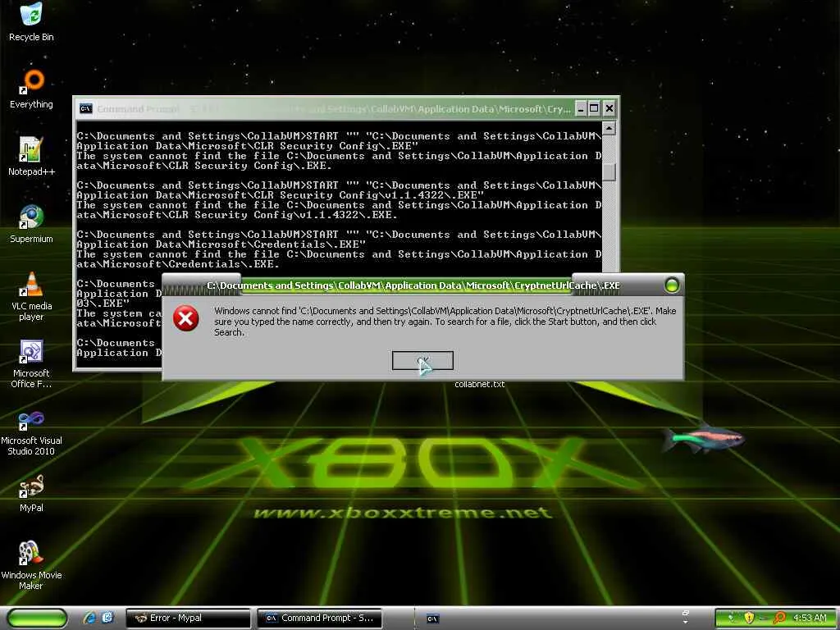Close the Command Prompt window
The image size is (840, 630).
(609, 109)
